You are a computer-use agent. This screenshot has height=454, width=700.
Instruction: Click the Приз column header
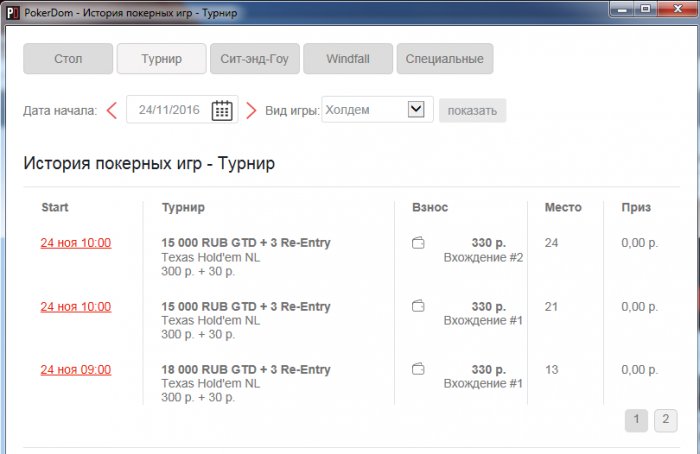[x=636, y=207]
